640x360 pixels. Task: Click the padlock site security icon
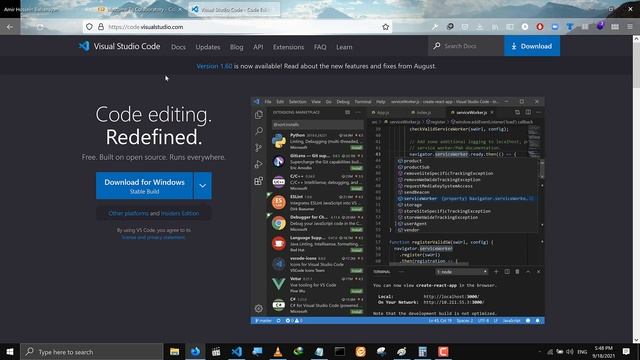[x=101, y=27]
